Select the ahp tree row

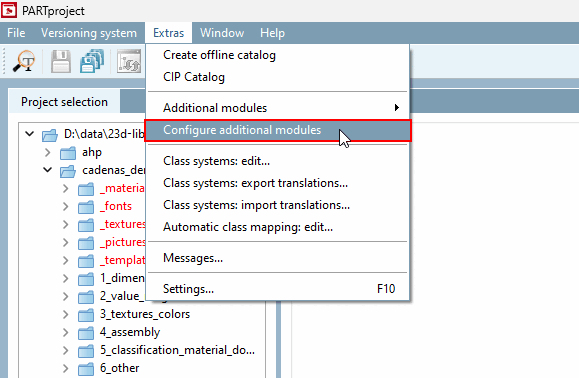click(x=92, y=152)
